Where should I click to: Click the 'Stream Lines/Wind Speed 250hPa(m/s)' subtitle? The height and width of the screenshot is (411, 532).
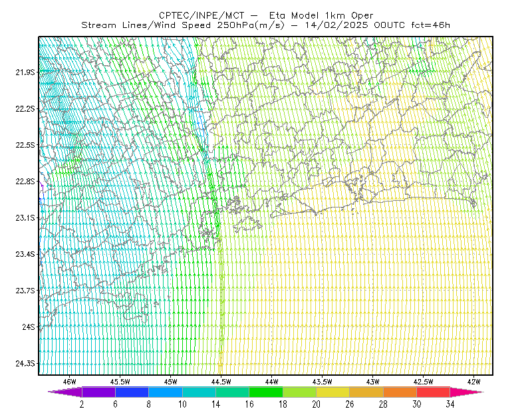[183, 25]
